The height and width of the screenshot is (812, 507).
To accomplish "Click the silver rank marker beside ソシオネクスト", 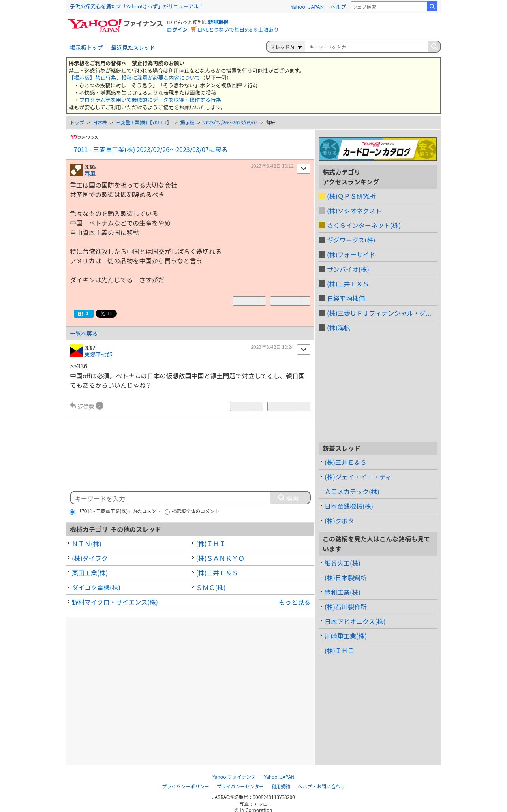I will pos(322,211).
